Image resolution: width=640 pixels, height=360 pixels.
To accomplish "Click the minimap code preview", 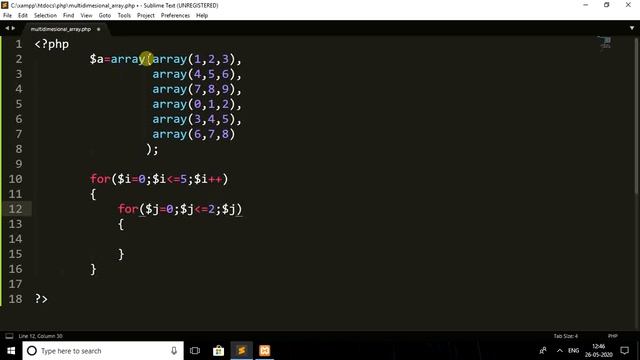I will point(605,42).
